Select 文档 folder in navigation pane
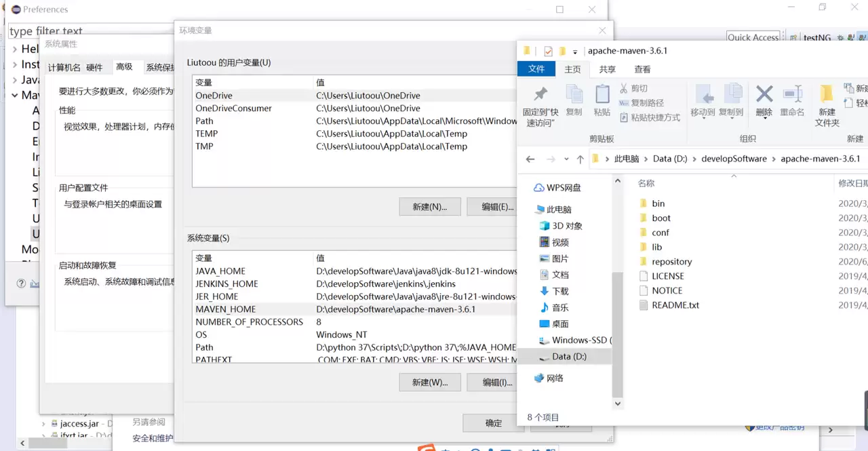Image resolution: width=868 pixels, height=451 pixels. coord(554,275)
